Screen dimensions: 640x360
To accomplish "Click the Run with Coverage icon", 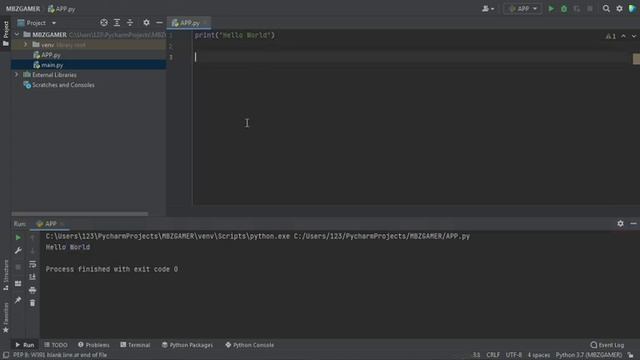I will (x=577, y=9).
